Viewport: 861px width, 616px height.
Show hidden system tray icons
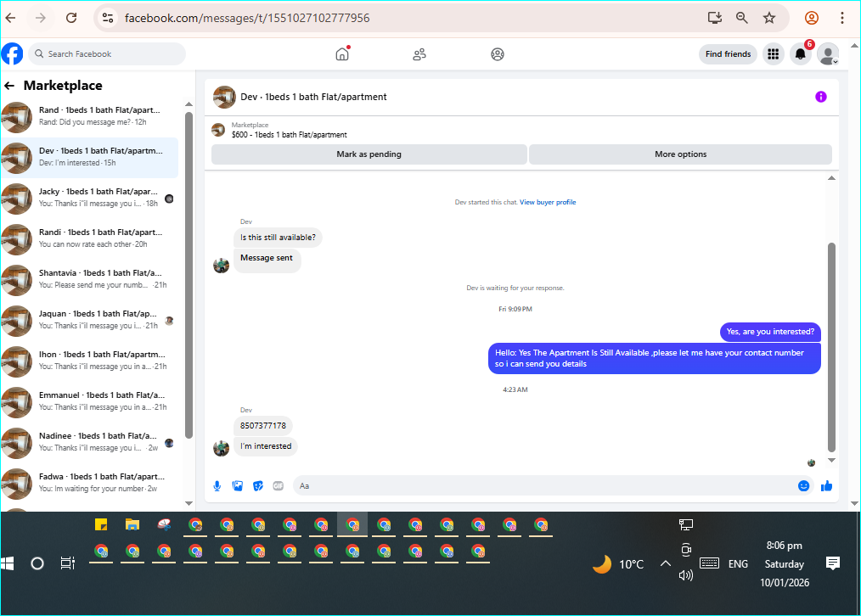coord(665,563)
